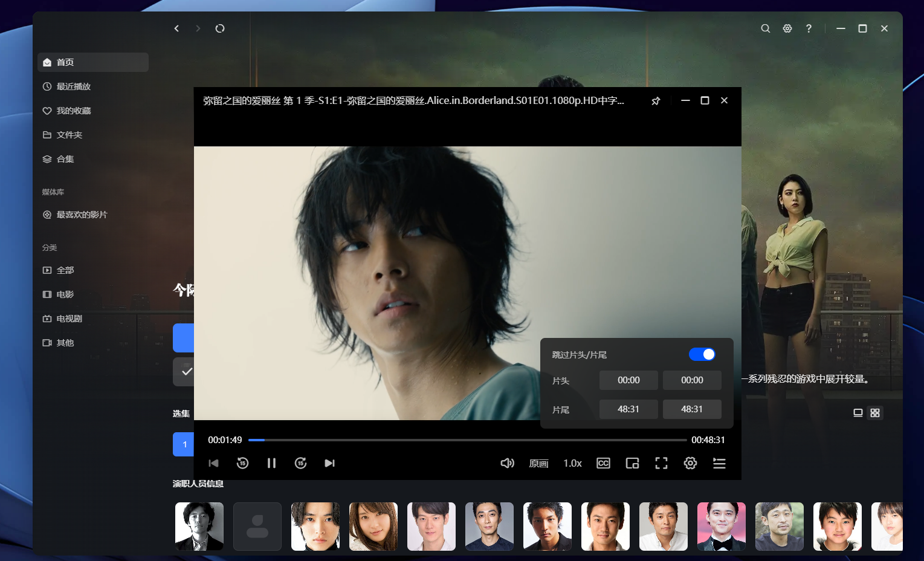Refresh the page with the reload icon
The height and width of the screenshot is (561, 924).
coord(220,28)
